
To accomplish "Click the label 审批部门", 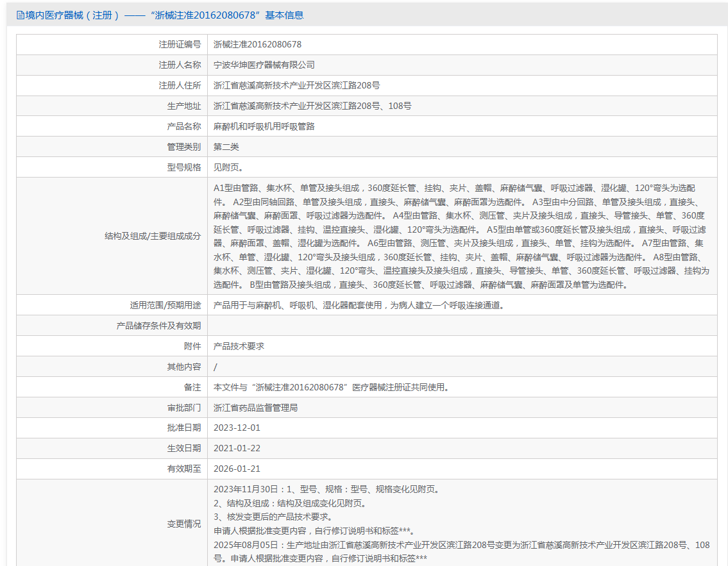I will (x=184, y=408).
